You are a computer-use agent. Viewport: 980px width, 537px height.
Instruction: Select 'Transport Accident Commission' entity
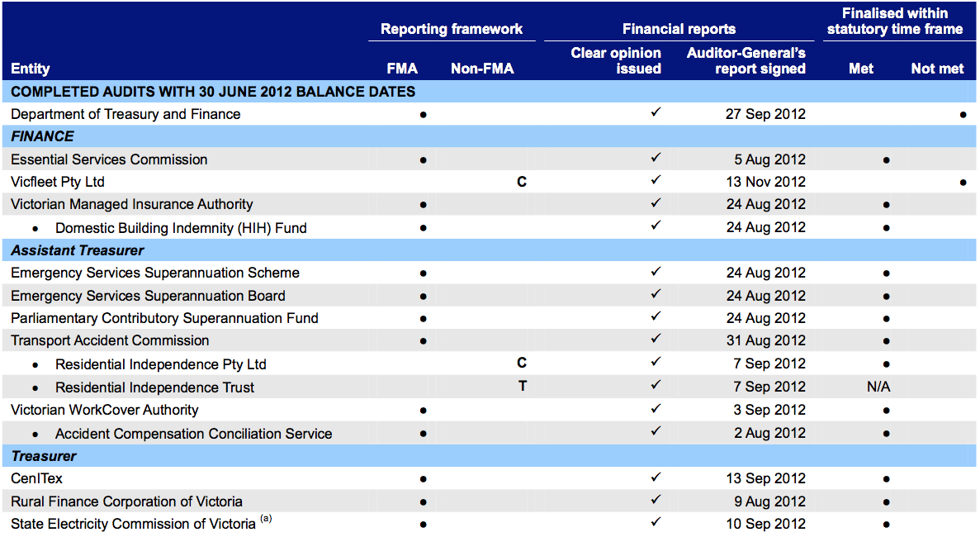click(110, 340)
